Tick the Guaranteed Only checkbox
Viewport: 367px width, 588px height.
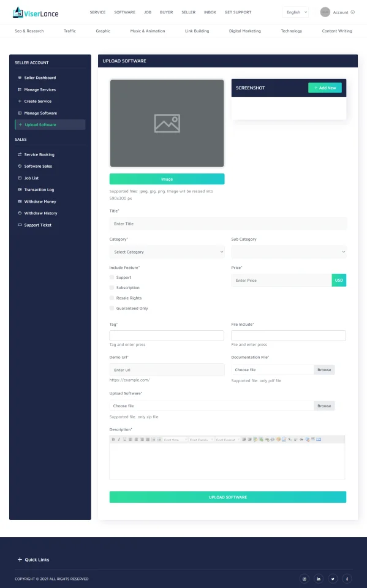(x=112, y=308)
